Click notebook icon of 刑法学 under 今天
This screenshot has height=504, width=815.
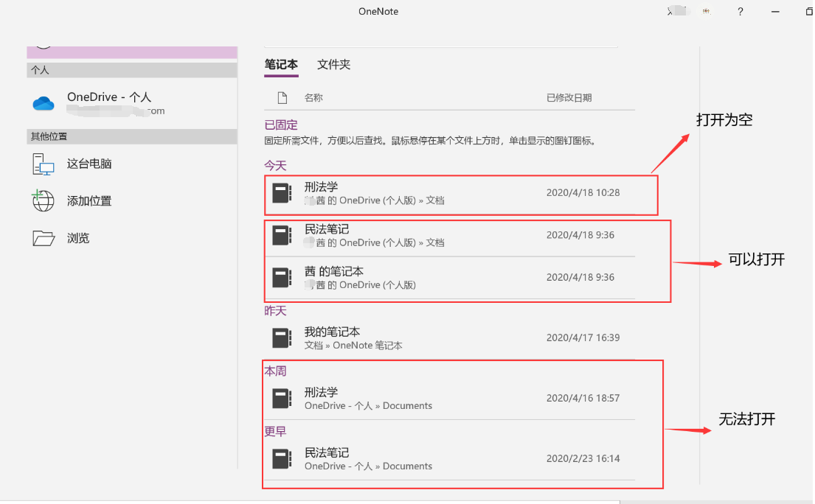tap(282, 193)
